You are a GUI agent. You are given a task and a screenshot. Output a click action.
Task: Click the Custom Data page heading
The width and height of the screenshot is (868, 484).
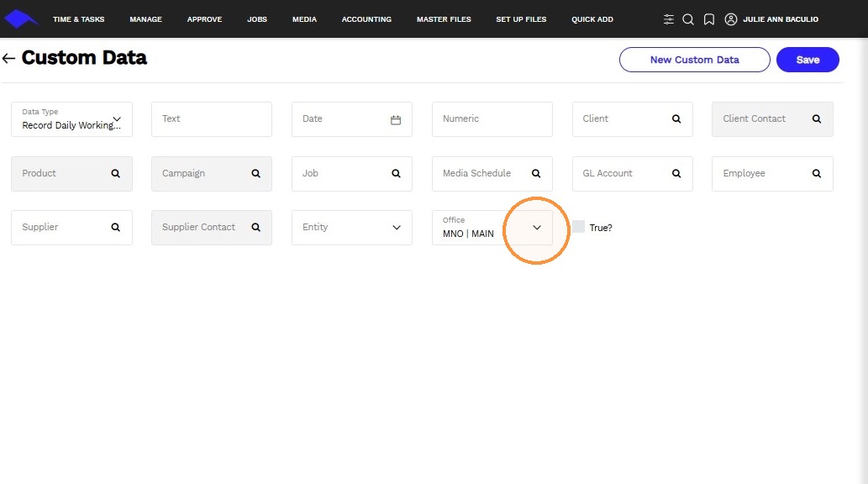[x=84, y=58]
